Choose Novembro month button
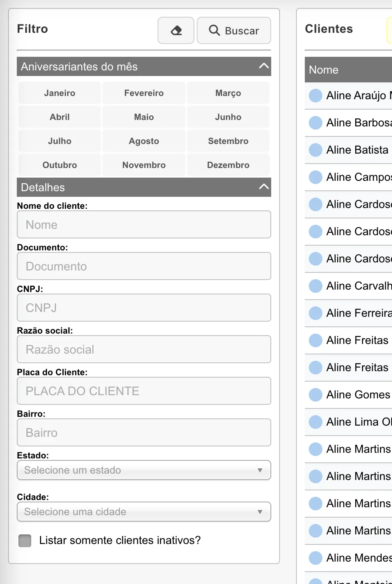Image resolution: width=392 pixels, height=584 pixels. [144, 165]
